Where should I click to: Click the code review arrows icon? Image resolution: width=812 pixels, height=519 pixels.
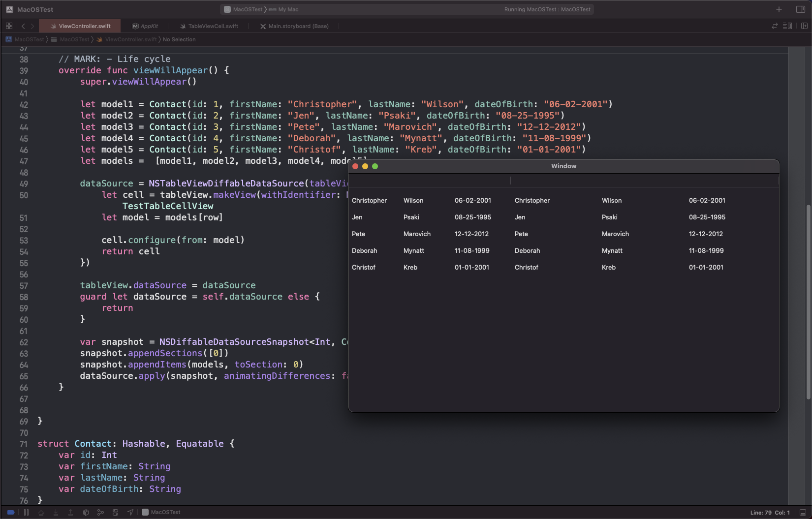pos(775,26)
